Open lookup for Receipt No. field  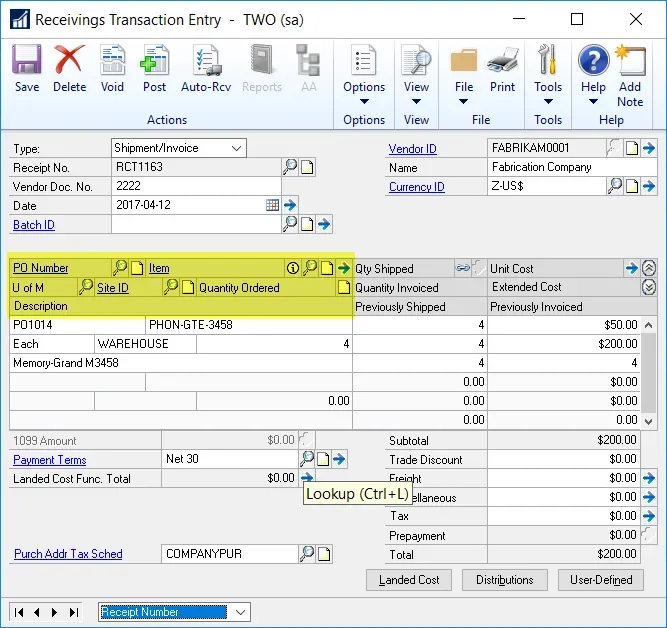click(x=290, y=167)
